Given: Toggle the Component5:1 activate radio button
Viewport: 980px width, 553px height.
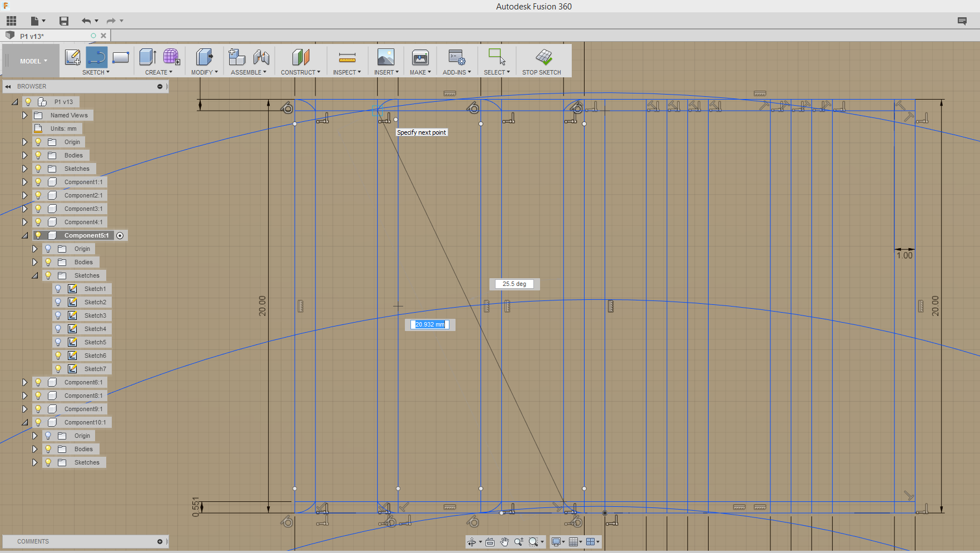Looking at the screenshot, I should [120, 235].
